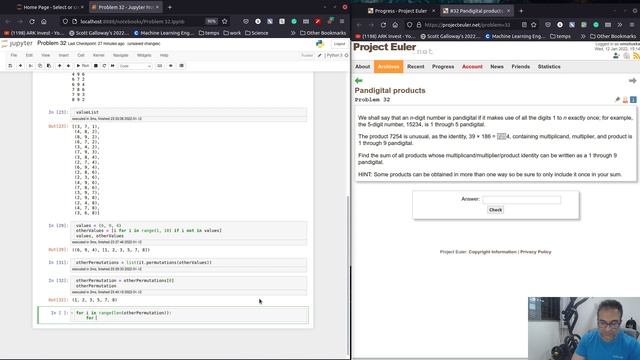Insert cell below using plus icon
Screen dimensions: 640x360
pos(20,66)
